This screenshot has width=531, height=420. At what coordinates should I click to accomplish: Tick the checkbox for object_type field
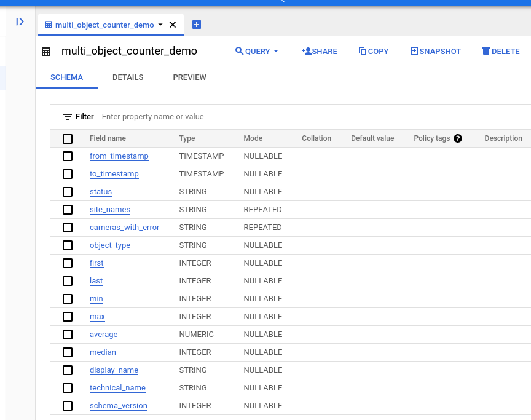68,245
